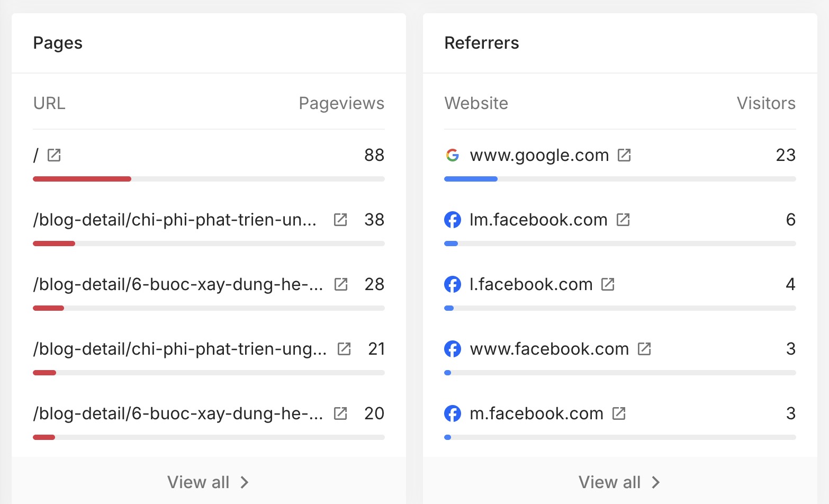Click the homepage pageviews red progress bar
This screenshot has height=504, width=829.
[82, 179]
